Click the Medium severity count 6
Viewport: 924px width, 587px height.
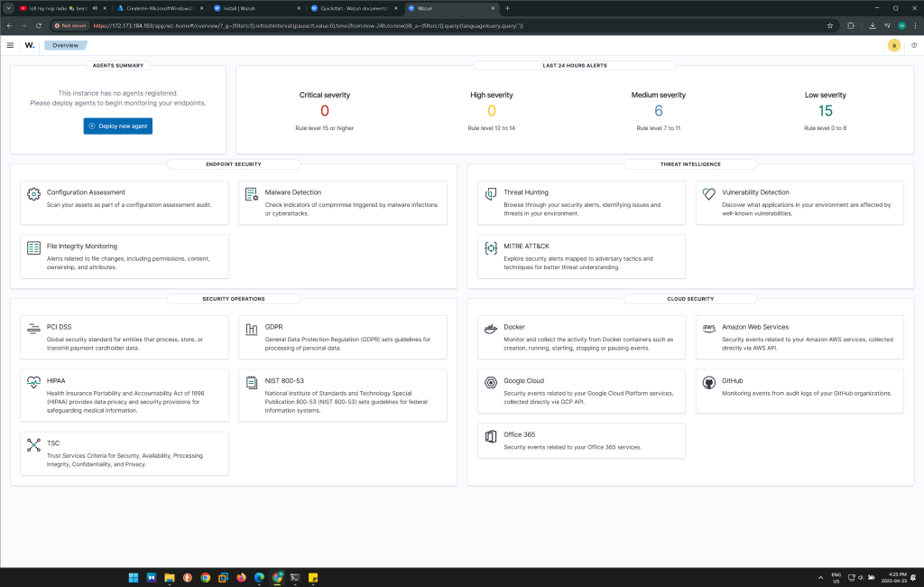coord(658,111)
